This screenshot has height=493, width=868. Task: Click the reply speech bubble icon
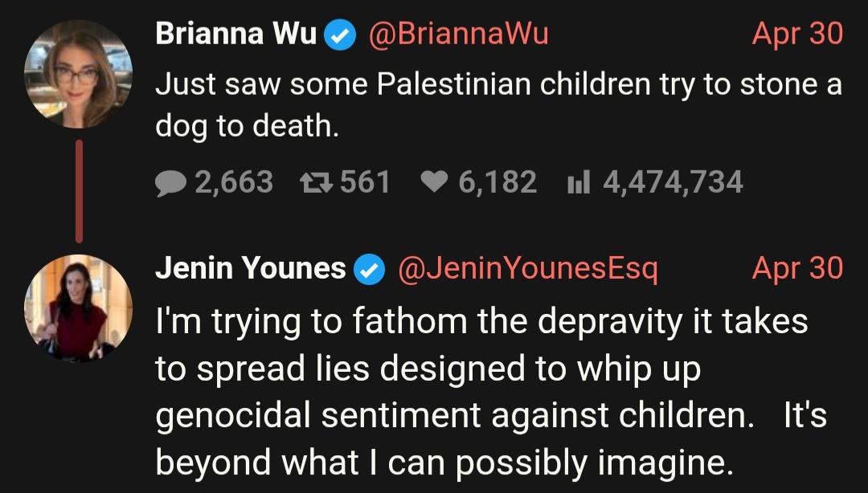(170, 183)
